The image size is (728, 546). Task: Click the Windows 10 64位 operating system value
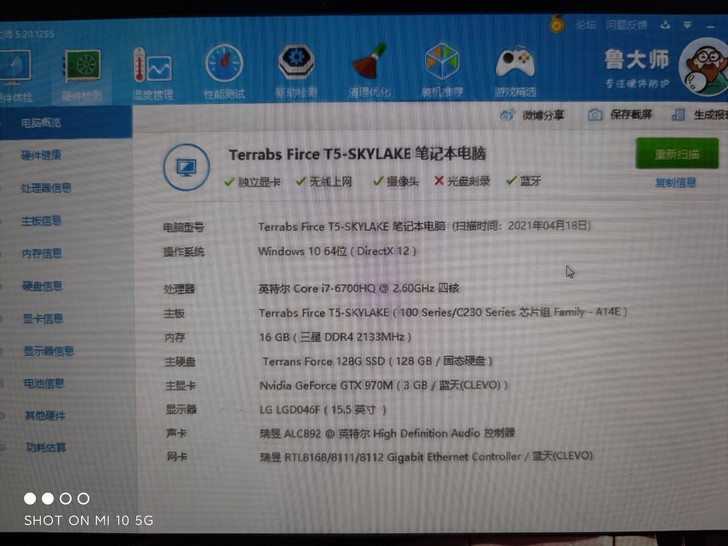337,251
